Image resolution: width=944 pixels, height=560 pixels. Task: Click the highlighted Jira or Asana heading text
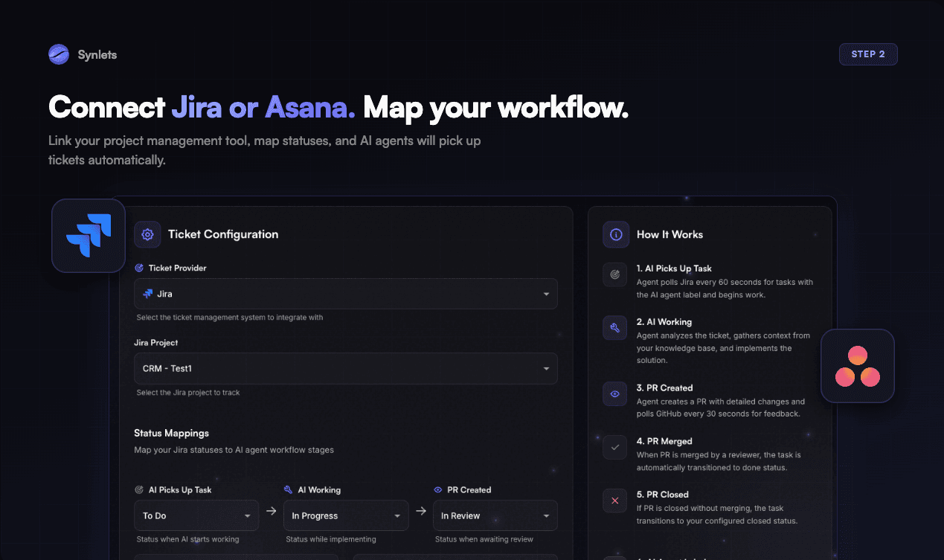click(x=263, y=107)
